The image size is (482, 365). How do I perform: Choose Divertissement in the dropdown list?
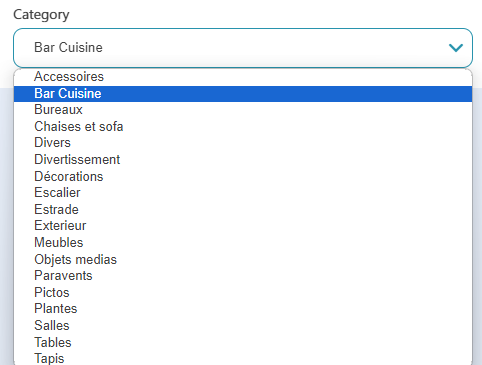[x=243, y=160]
